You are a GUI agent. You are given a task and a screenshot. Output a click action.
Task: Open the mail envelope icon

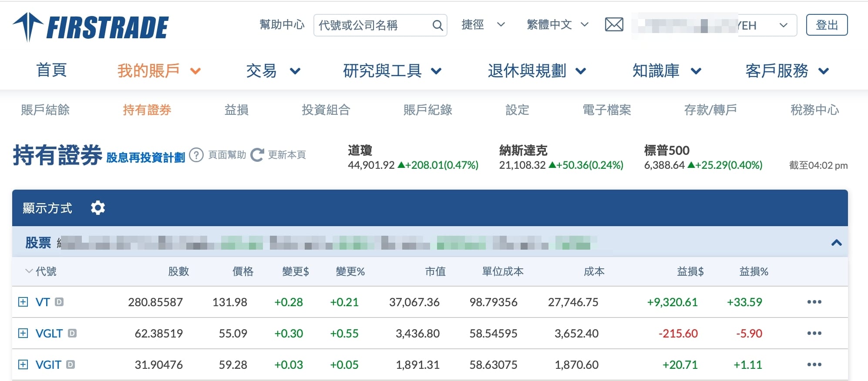614,25
